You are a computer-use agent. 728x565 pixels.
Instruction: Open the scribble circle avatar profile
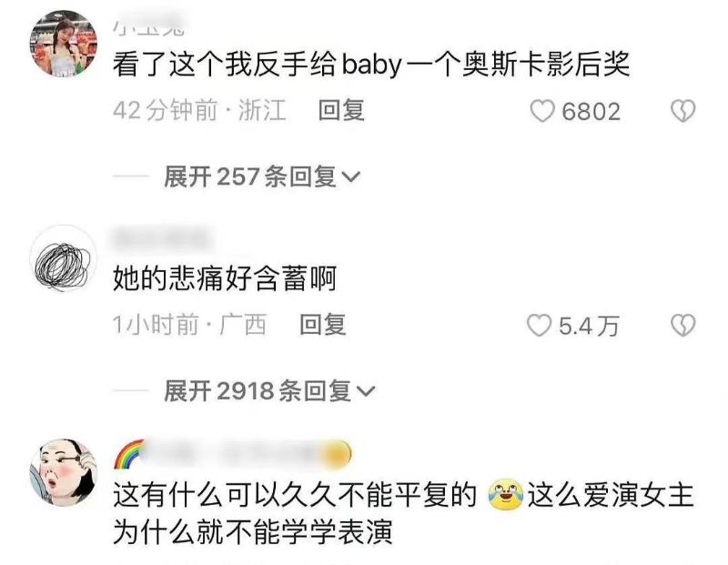point(64,258)
